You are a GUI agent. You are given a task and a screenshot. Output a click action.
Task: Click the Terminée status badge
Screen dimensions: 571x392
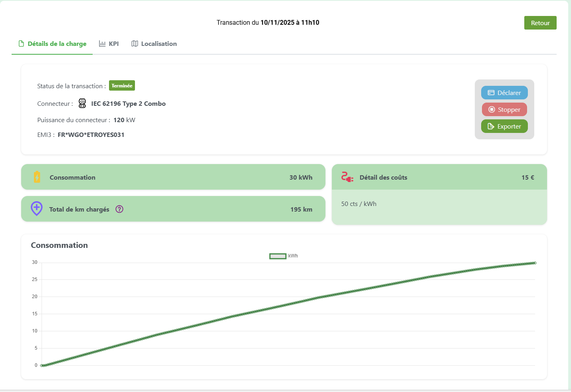point(122,86)
